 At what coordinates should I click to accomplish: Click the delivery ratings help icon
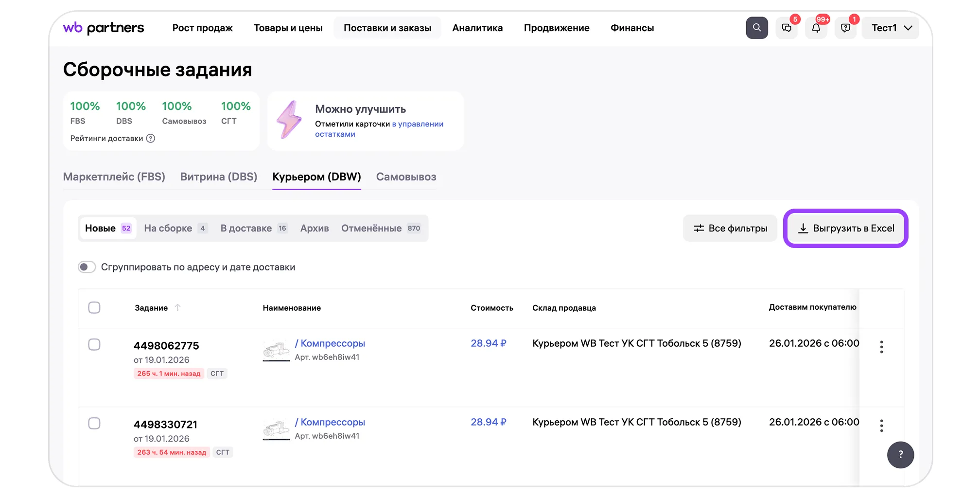(x=151, y=139)
